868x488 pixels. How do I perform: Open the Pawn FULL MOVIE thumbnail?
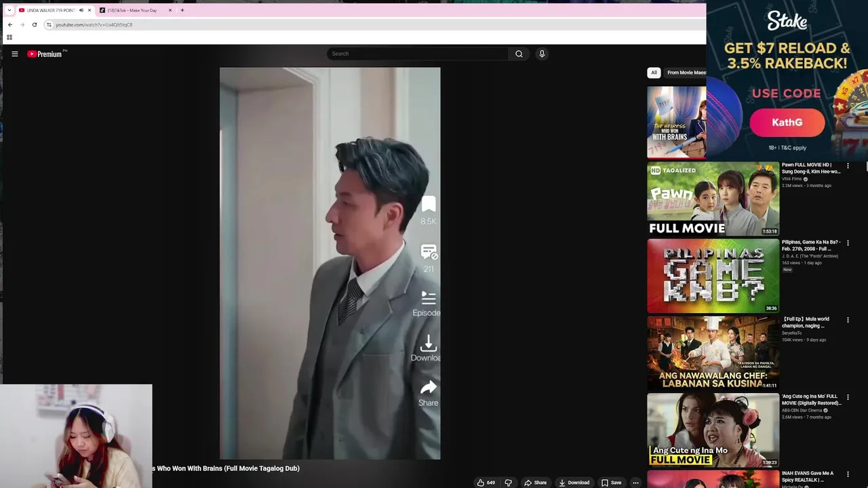(x=713, y=199)
